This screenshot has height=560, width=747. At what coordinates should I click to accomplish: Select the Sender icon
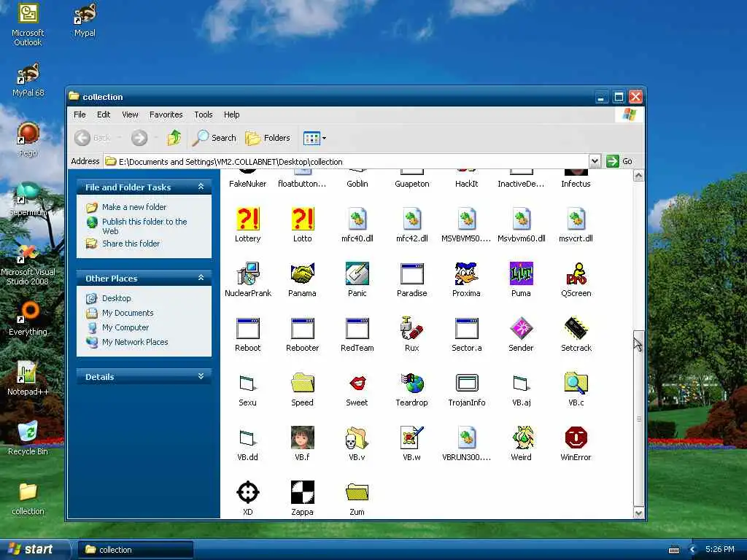pyautogui.click(x=521, y=329)
